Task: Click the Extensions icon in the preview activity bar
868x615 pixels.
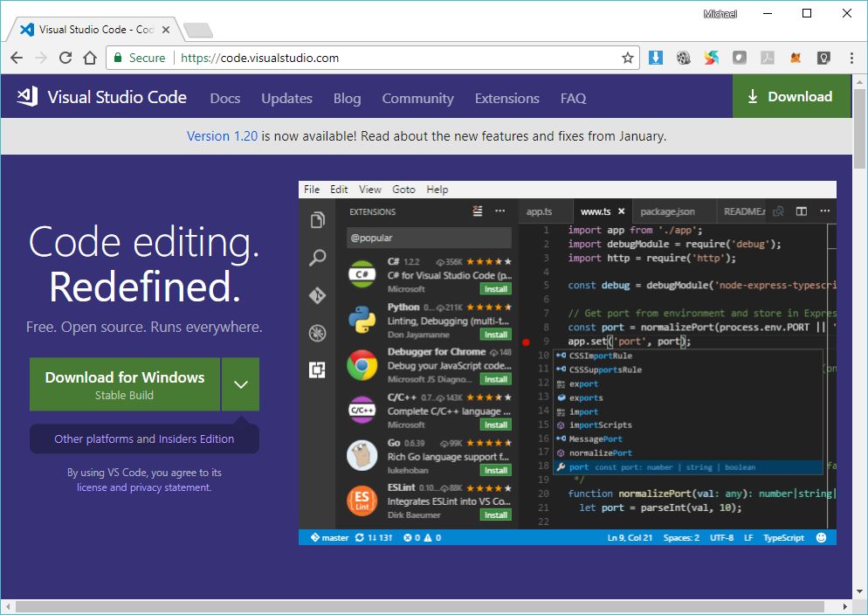Action: coord(317,370)
